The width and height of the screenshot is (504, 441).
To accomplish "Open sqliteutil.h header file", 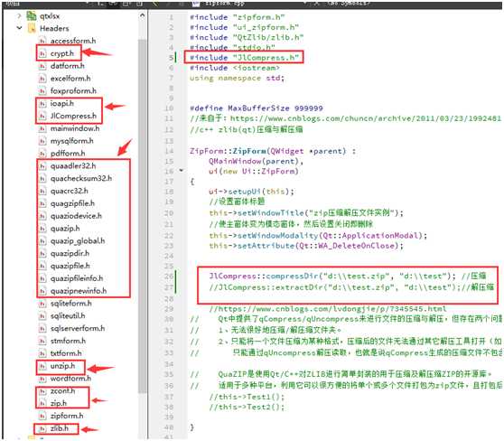I will 68,316.
